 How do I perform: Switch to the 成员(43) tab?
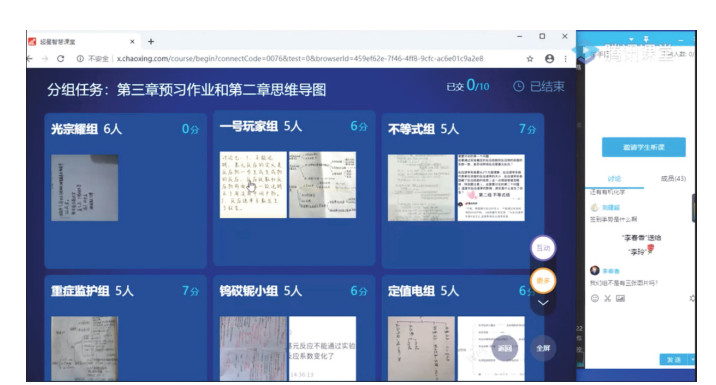coord(673,179)
